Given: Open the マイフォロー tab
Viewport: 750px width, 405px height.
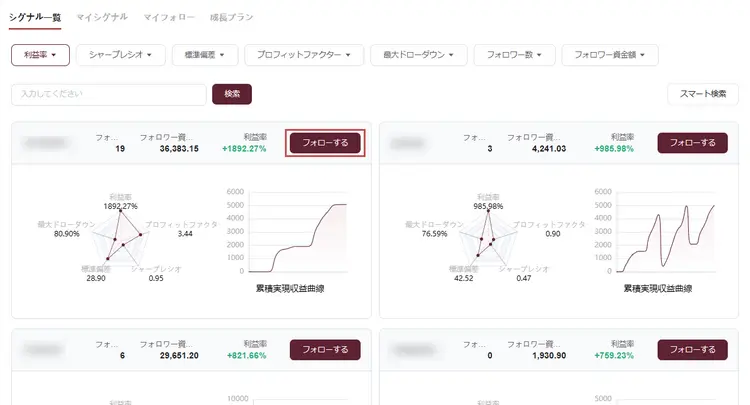Looking at the screenshot, I should 169,17.
